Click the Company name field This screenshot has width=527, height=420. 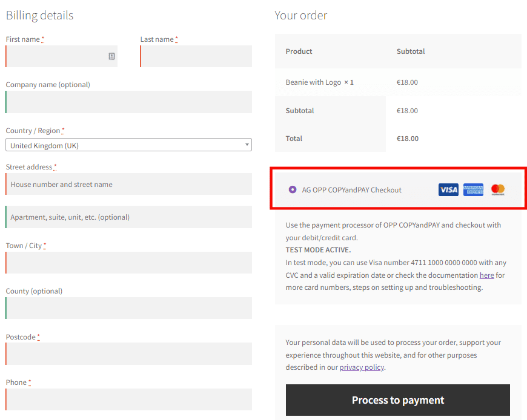129,102
